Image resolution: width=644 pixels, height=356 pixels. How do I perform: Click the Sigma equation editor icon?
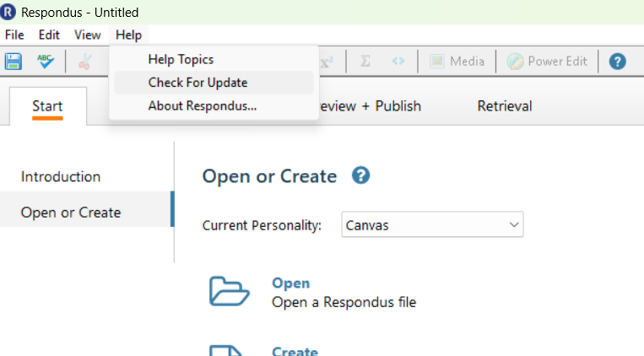[365, 62]
